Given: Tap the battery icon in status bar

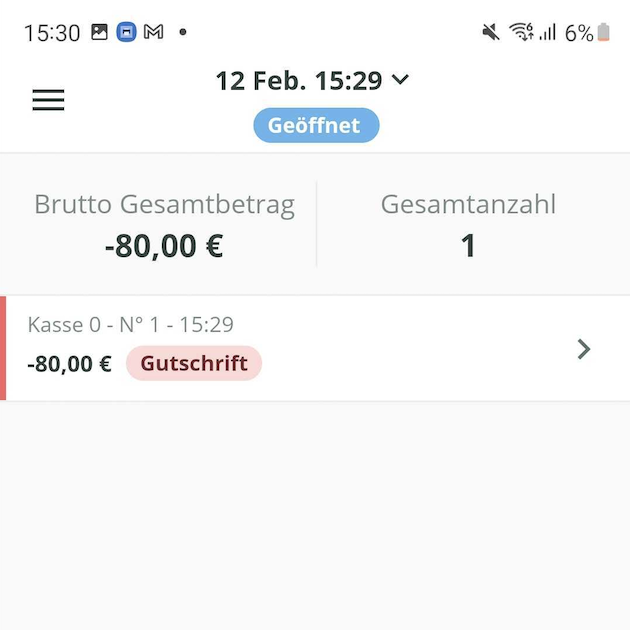Looking at the screenshot, I should (x=603, y=32).
